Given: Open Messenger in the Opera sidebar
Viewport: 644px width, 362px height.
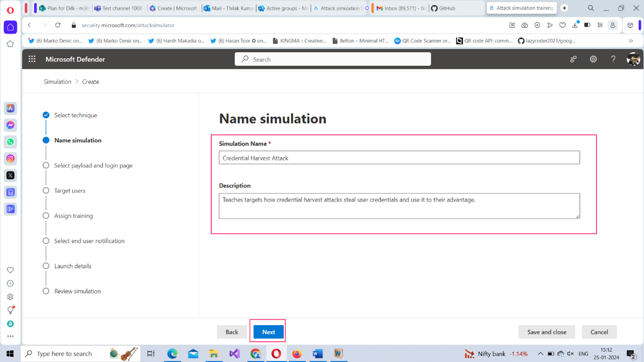Looking at the screenshot, I should [x=10, y=125].
